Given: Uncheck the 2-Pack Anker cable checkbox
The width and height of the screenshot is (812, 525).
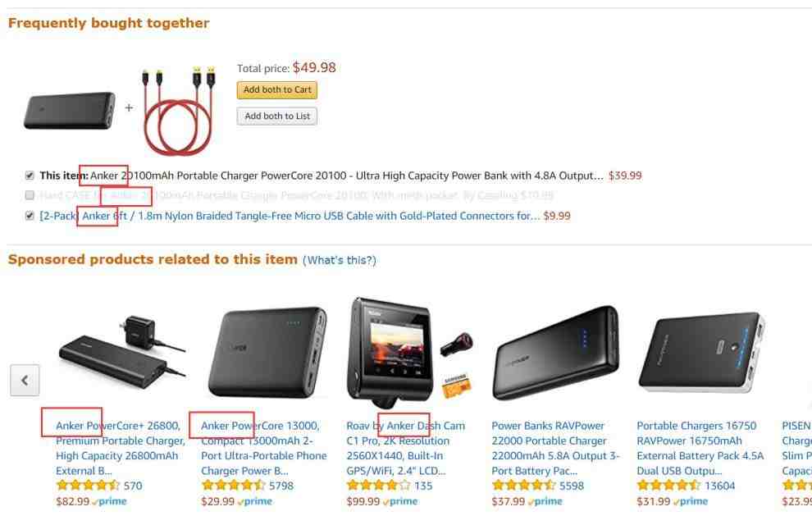Looking at the screenshot, I should tap(30, 216).
